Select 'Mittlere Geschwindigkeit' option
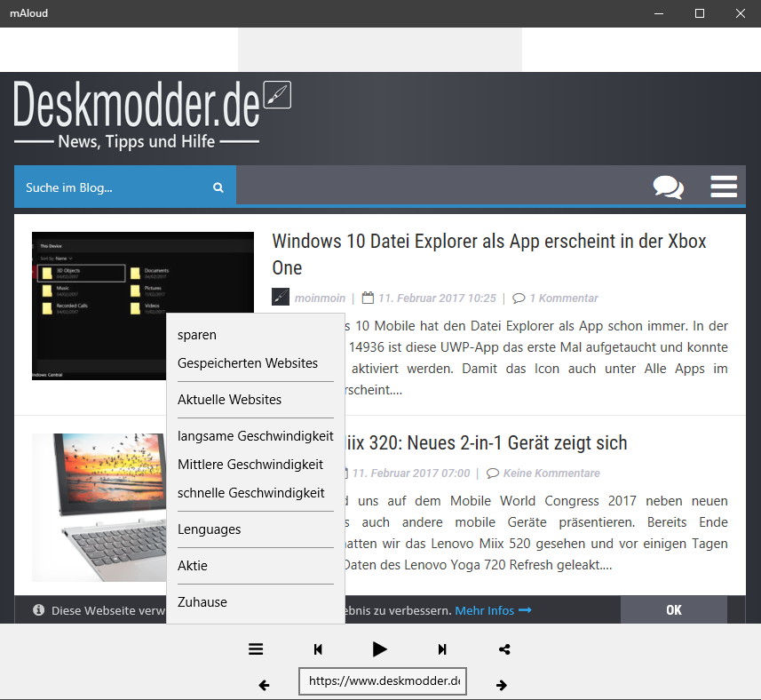Viewport: 761px width, 700px height. [x=255, y=465]
